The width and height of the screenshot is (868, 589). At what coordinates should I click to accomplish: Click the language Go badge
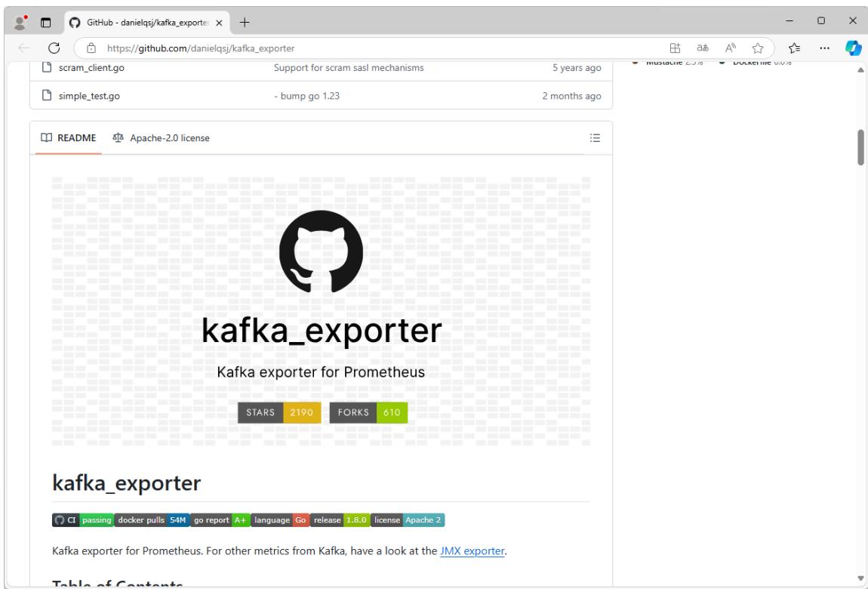280,520
